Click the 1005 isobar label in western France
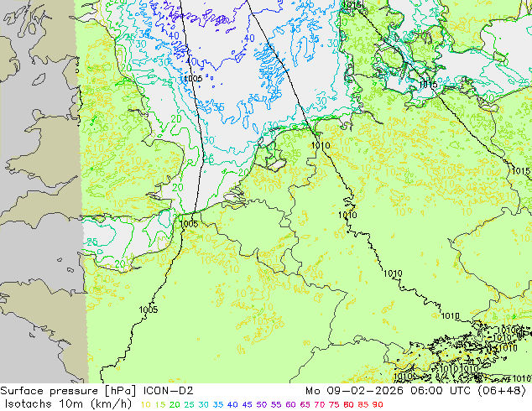 (x=149, y=310)
